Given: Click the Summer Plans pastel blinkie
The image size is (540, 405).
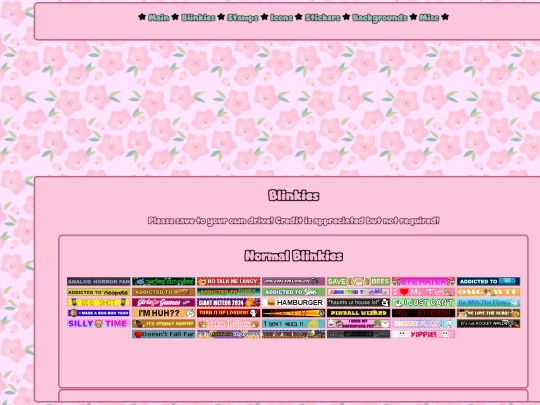Looking at the screenshot, I should pos(423,324).
